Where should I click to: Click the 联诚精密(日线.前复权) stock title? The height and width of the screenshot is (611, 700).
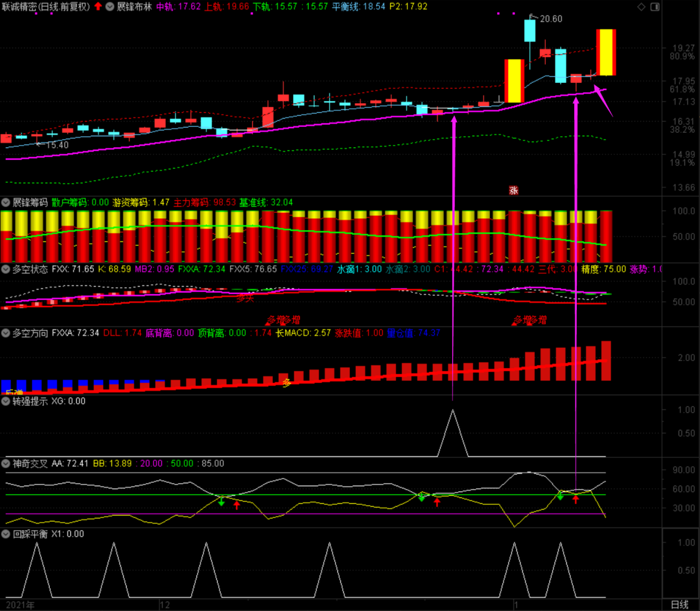coord(45,6)
